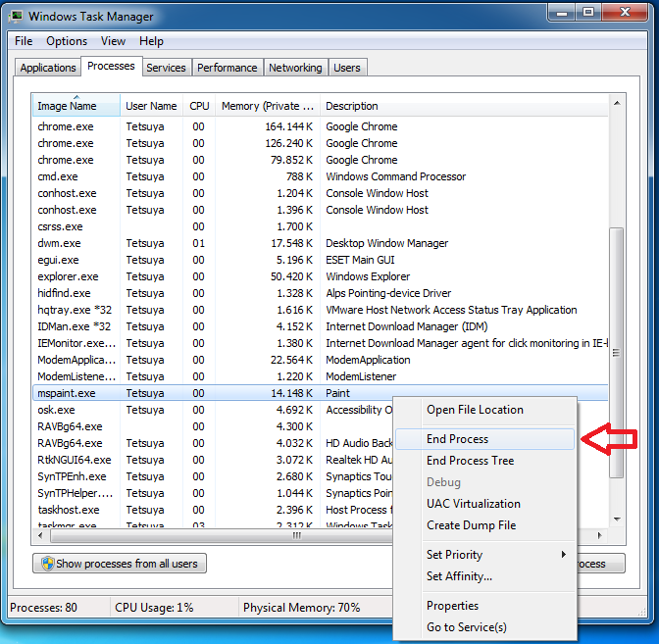Click the horizontal scrollbar right arrow
The height and width of the screenshot is (644, 659).
[x=600, y=535]
